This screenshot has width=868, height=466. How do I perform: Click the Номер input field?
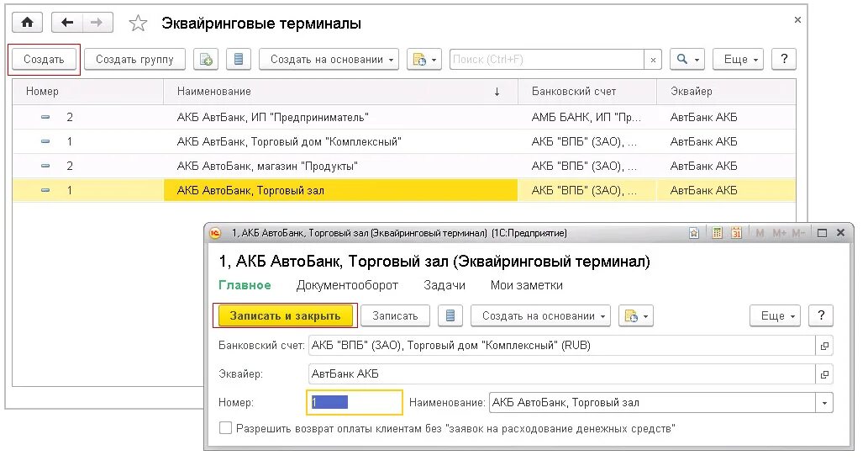(355, 402)
